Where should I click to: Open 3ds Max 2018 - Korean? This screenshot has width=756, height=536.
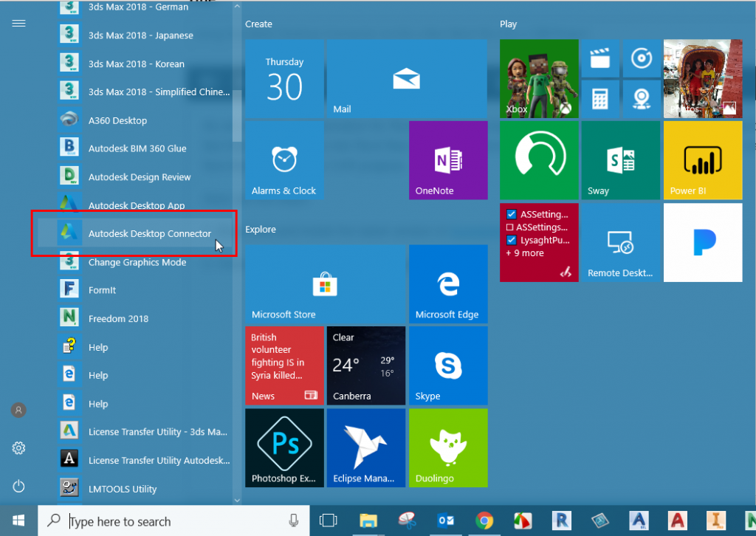pyautogui.click(x=135, y=63)
